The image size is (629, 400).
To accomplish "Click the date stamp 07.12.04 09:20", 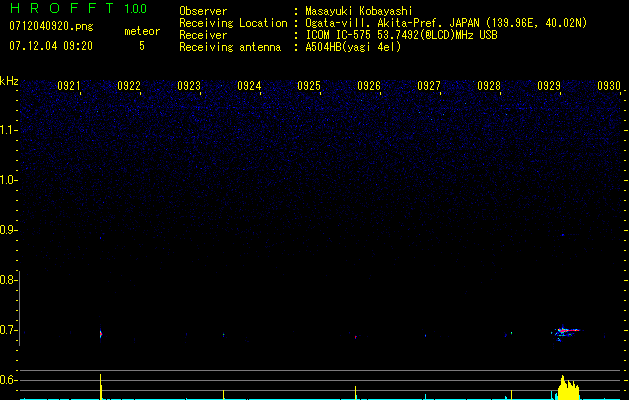I will (51, 46).
